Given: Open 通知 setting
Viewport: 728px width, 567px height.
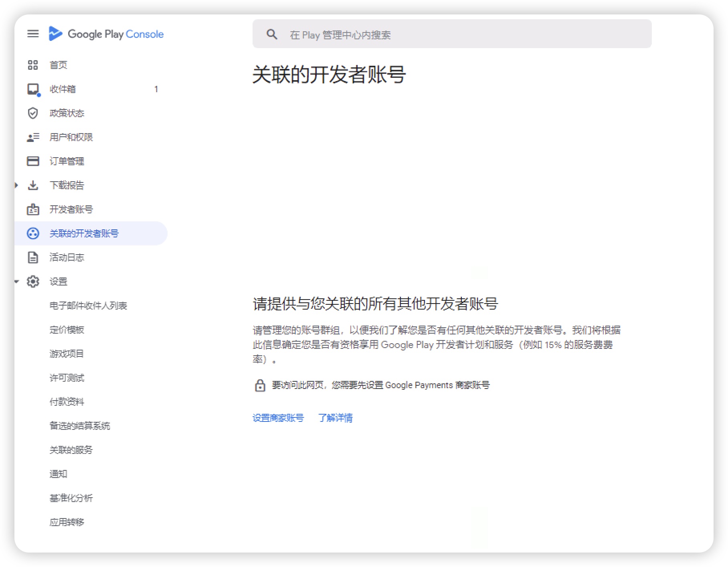Looking at the screenshot, I should pyautogui.click(x=58, y=474).
